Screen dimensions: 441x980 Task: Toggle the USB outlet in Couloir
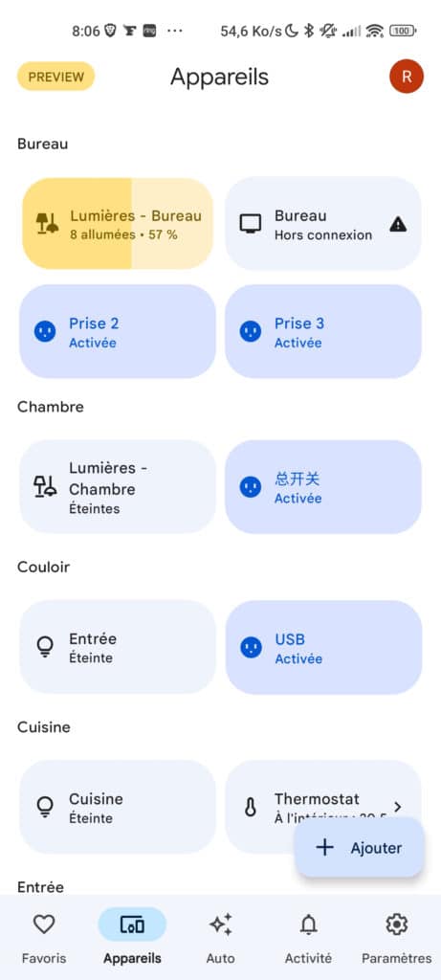(x=323, y=647)
